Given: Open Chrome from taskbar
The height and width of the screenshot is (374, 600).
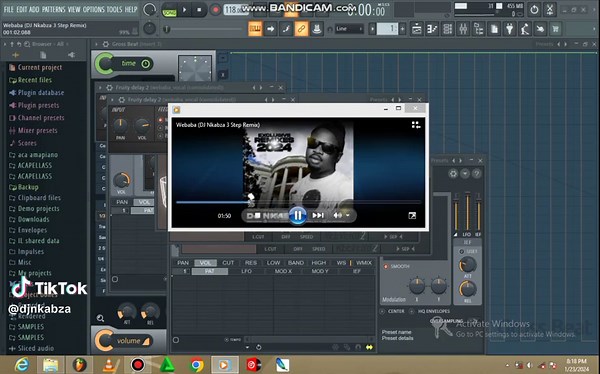Looking at the screenshot, I should coord(196,365).
